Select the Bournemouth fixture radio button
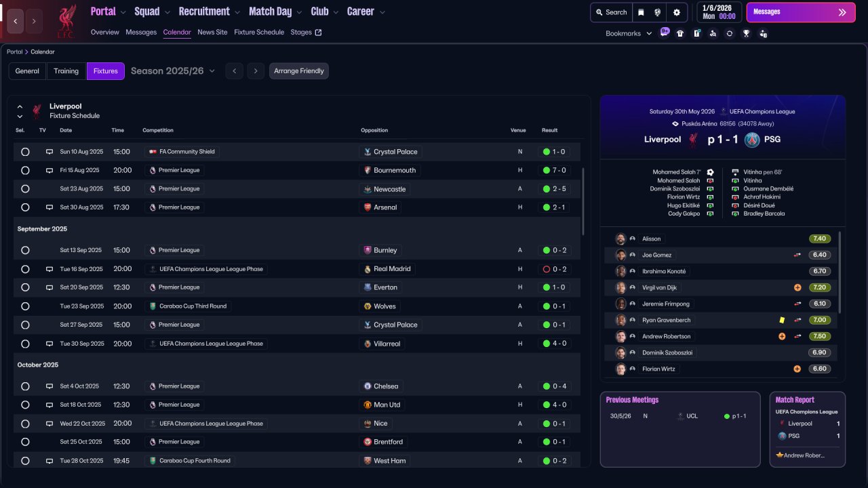 pos(25,170)
